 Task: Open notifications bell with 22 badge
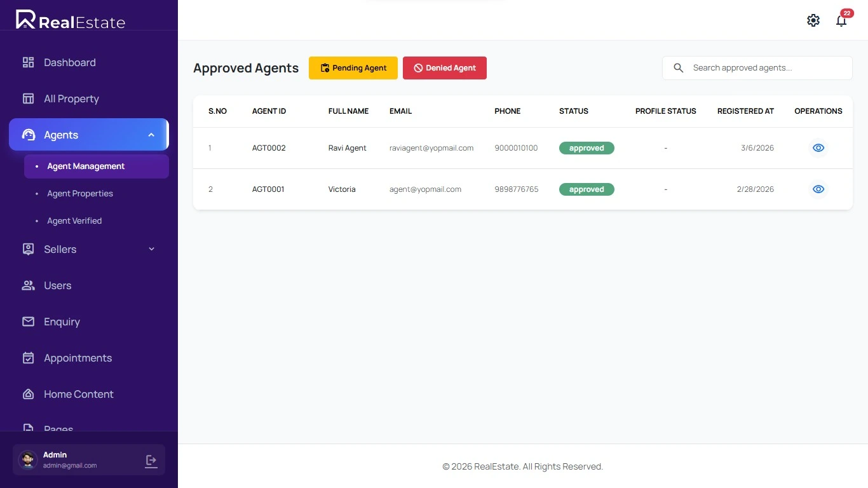[x=841, y=20]
